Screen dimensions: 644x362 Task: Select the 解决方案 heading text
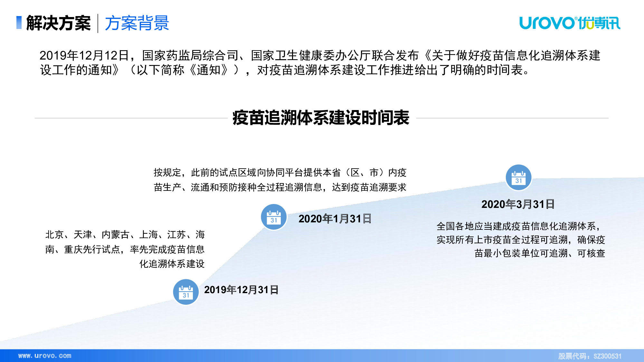point(58,23)
